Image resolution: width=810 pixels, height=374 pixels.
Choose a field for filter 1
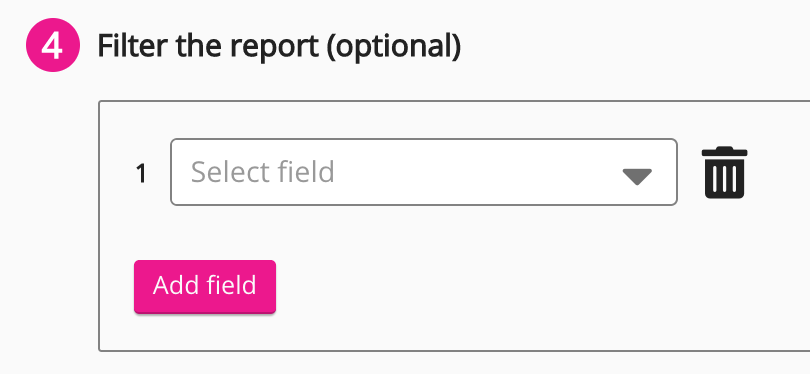pyautogui.click(x=424, y=172)
